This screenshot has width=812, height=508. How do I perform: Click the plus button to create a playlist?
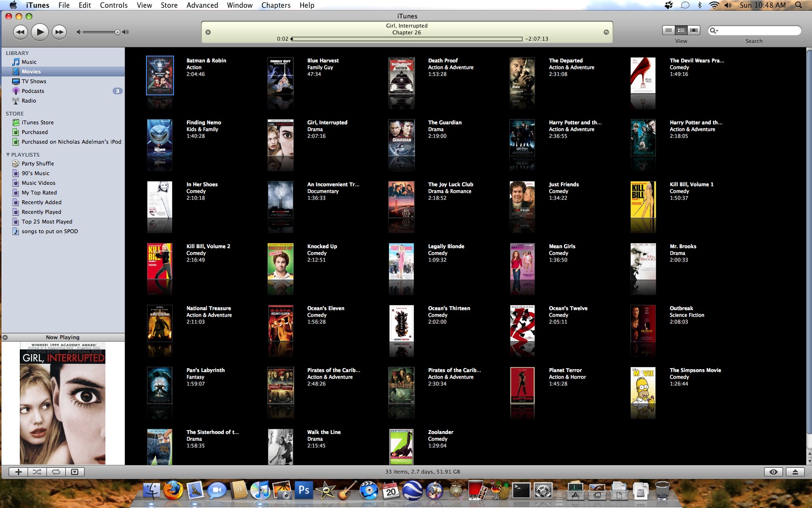(x=18, y=472)
